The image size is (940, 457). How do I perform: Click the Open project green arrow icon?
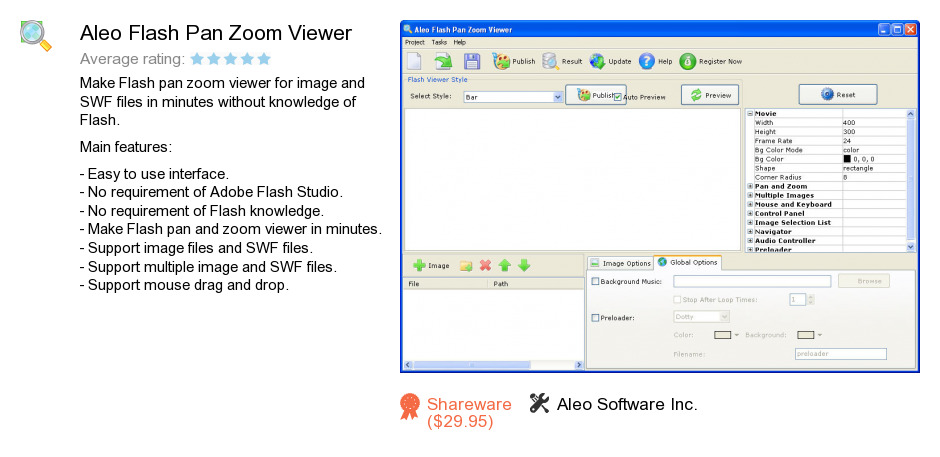pyautogui.click(x=443, y=61)
